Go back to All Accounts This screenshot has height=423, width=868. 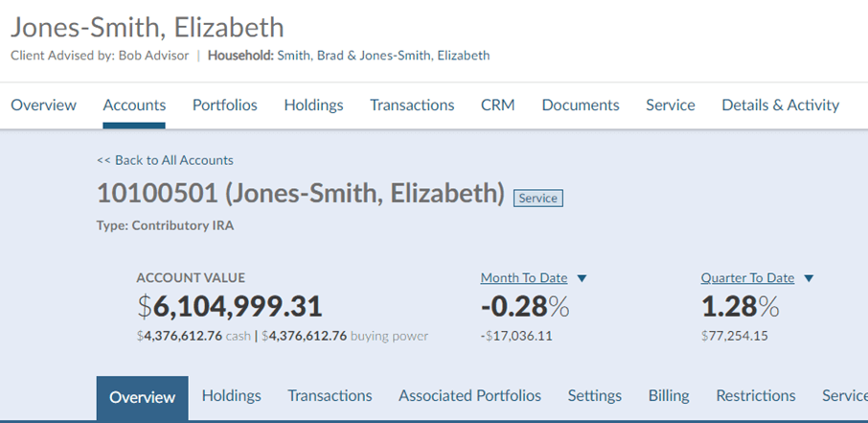pyautogui.click(x=165, y=160)
